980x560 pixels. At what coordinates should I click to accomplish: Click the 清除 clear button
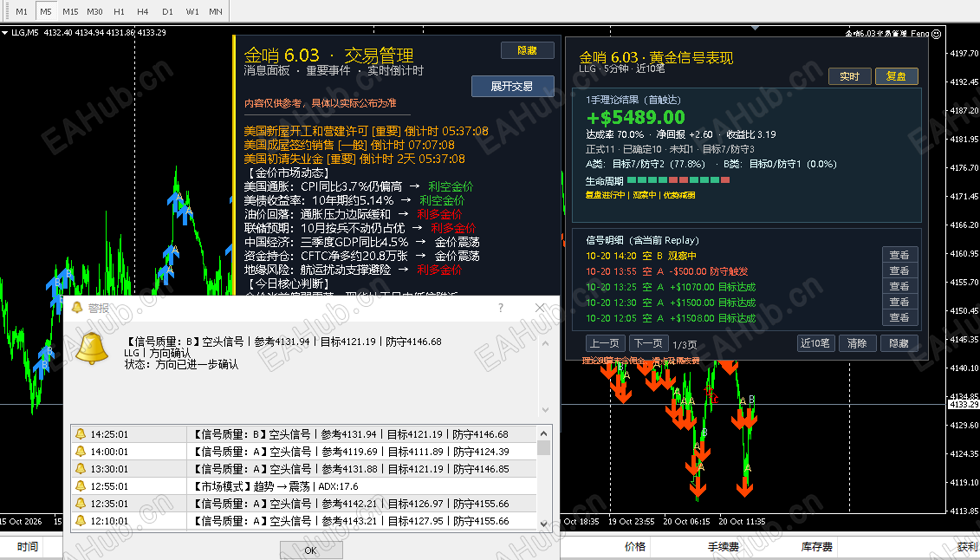tap(857, 343)
